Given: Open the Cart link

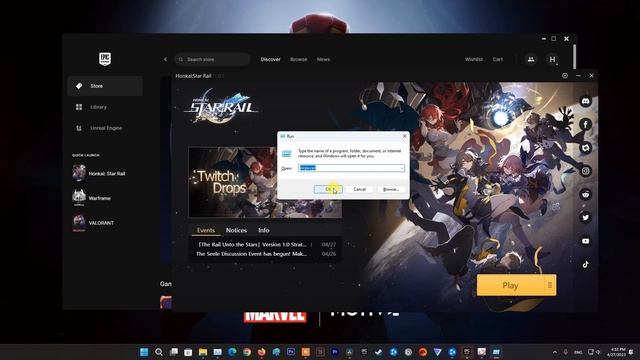Looking at the screenshot, I should (498, 60).
